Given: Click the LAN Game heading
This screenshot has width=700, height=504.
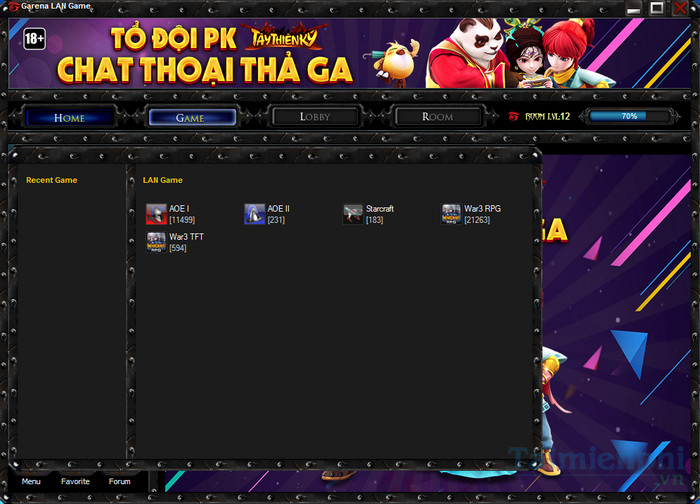Looking at the screenshot, I should coord(162,180).
